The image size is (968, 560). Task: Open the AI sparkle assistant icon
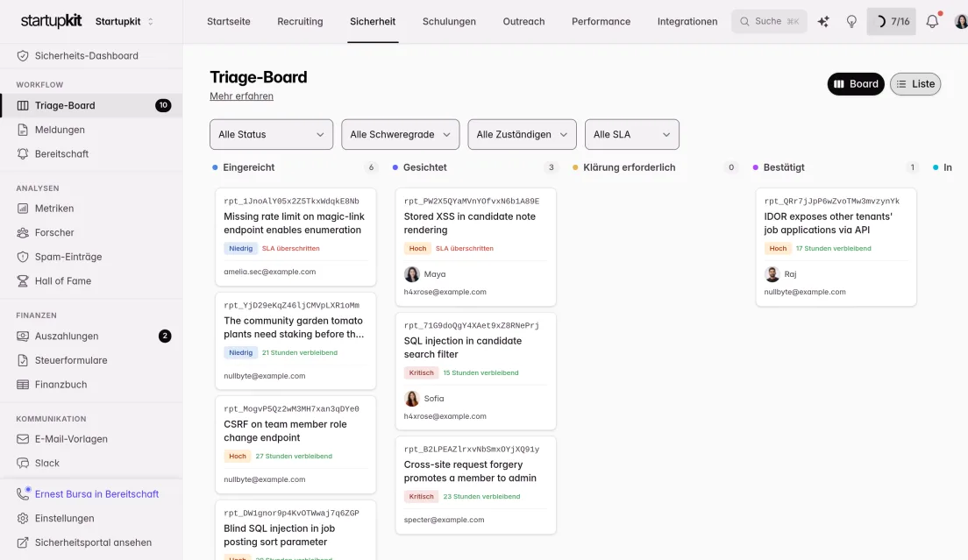(x=823, y=22)
